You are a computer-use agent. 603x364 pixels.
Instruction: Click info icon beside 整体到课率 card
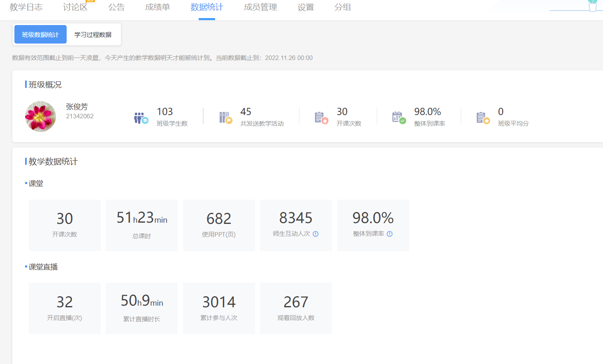390,234
